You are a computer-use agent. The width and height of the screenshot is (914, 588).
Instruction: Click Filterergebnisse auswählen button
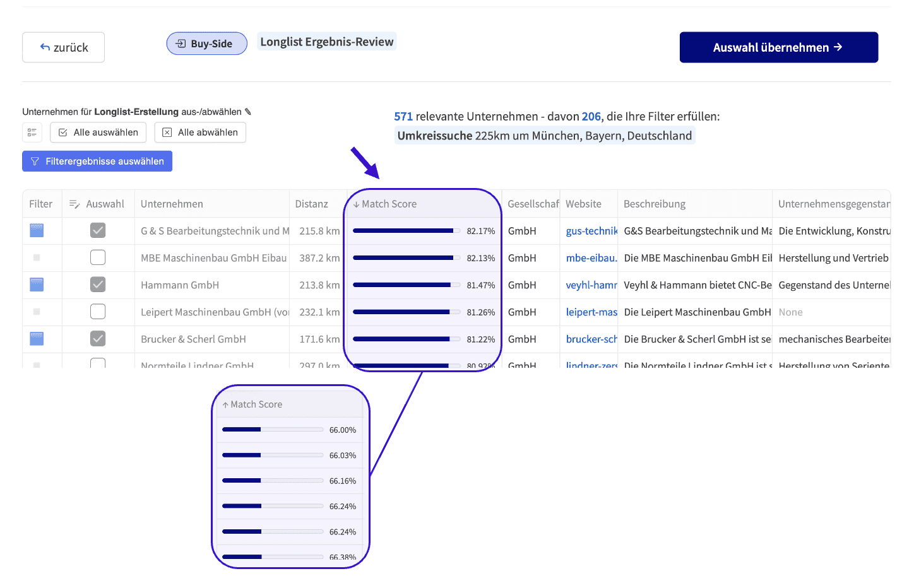[x=97, y=162]
